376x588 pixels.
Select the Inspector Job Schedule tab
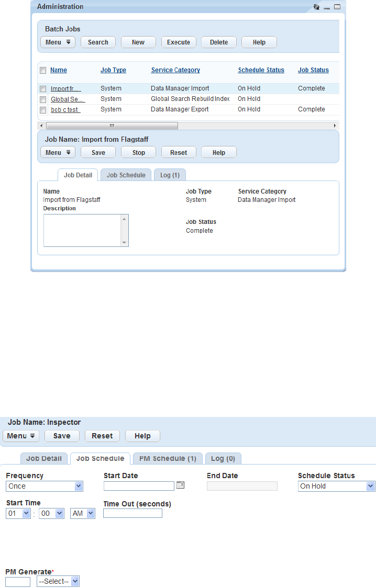(100, 459)
